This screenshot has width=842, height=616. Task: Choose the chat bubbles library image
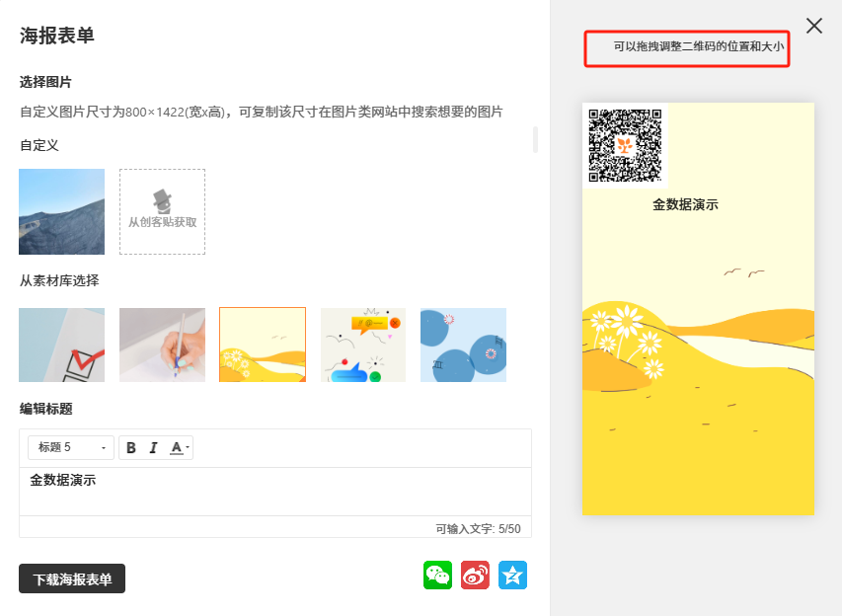pyautogui.click(x=363, y=345)
